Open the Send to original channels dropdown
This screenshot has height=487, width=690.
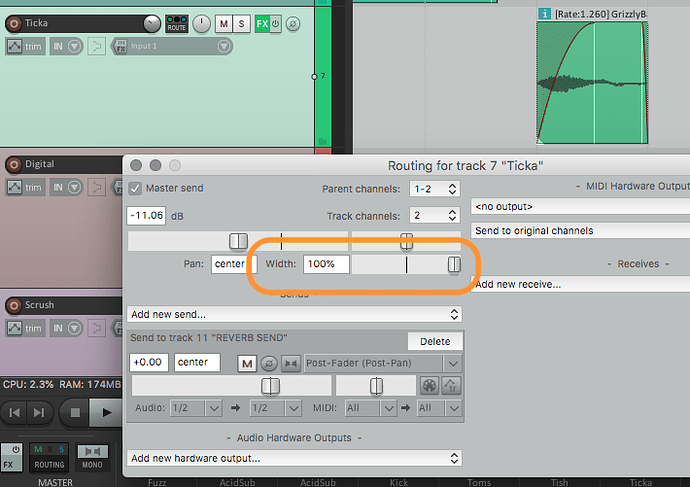point(580,231)
